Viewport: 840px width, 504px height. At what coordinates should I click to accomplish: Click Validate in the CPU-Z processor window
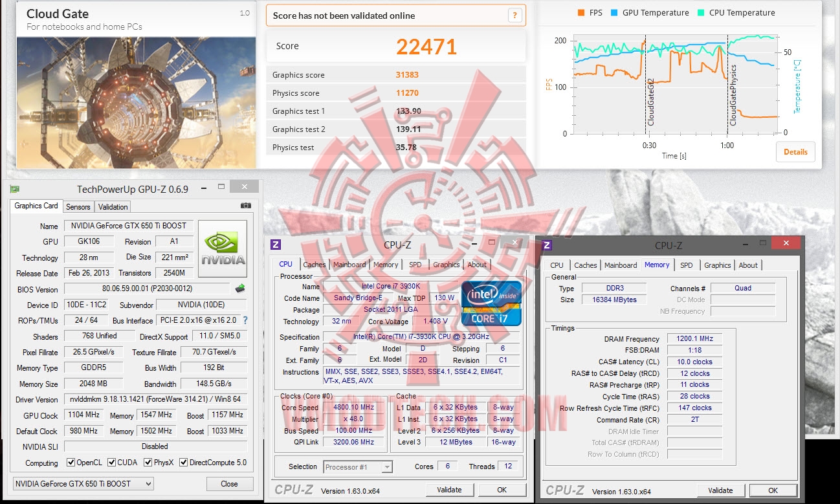tap(449, 490)
